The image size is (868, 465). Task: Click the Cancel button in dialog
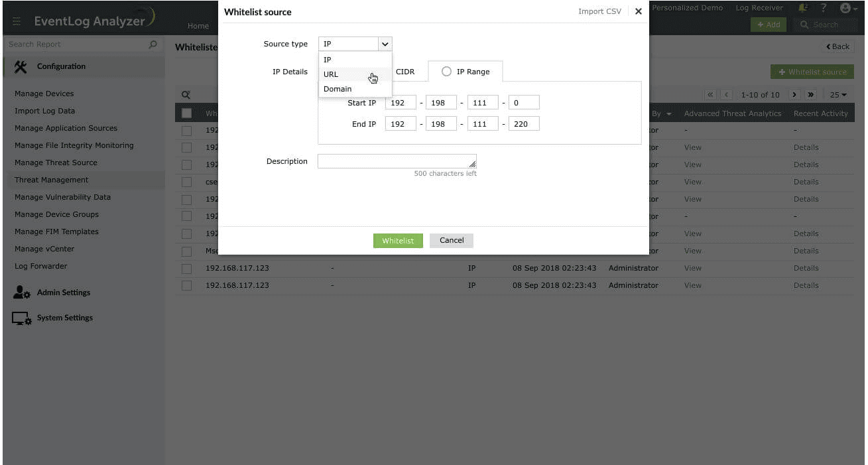coord(452,240)
